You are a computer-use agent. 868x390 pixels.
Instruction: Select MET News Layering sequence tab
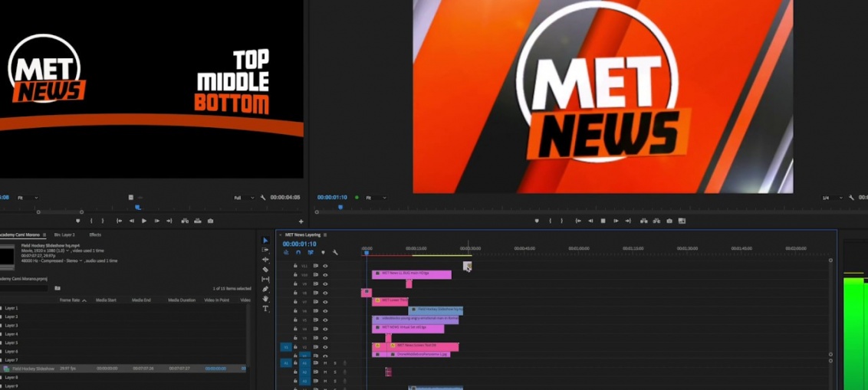point(303,235)
